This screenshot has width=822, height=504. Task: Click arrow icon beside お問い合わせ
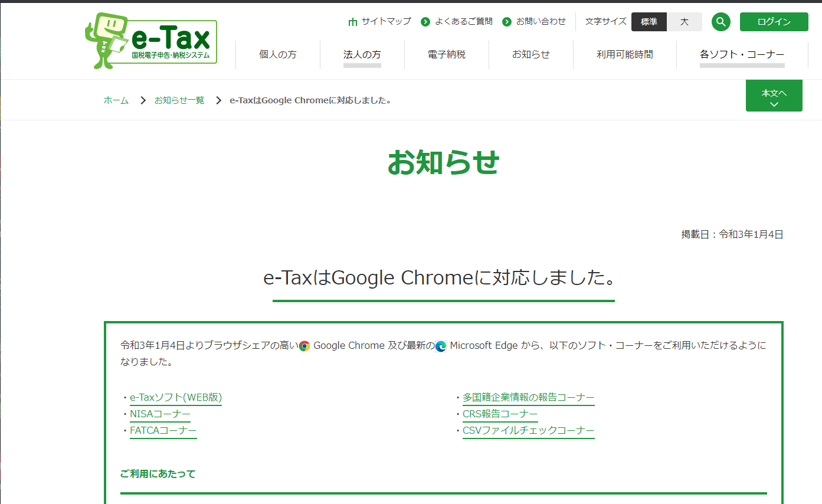click(x=507, y=22)
